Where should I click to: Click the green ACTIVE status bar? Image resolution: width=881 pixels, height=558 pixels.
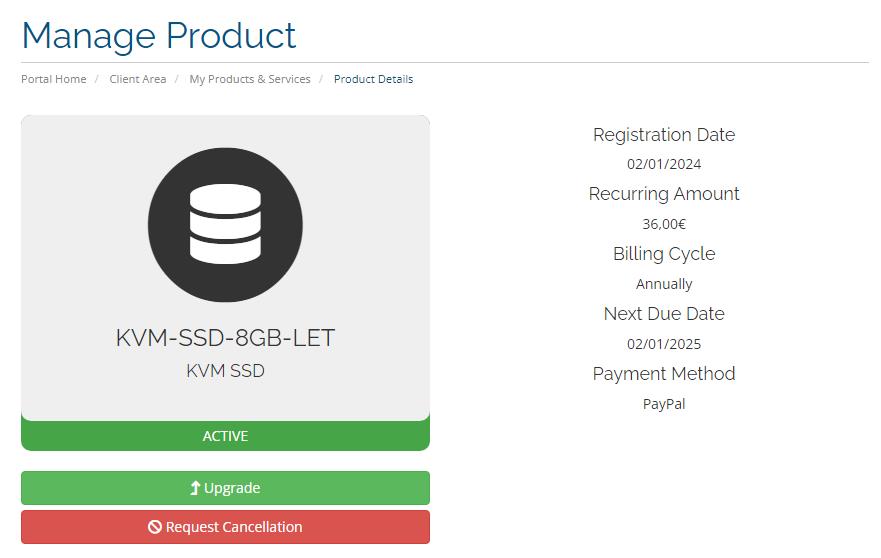[225, 436]
